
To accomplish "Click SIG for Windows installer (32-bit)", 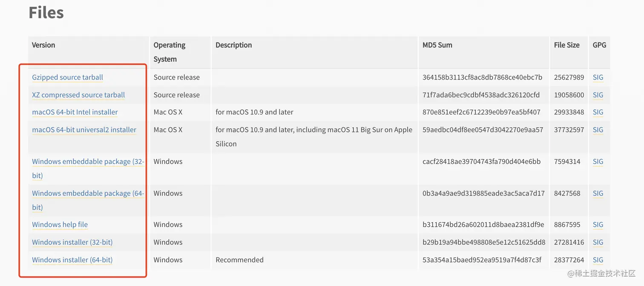I will [x=598, y=242].
